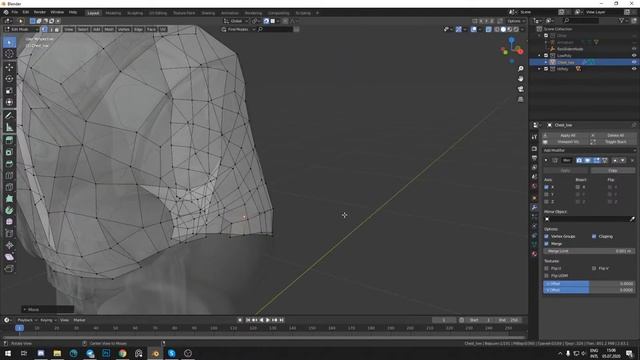Viewport: 640px width, 360px height.
Task: Click the Toggle Stack button
Action: 613,142
